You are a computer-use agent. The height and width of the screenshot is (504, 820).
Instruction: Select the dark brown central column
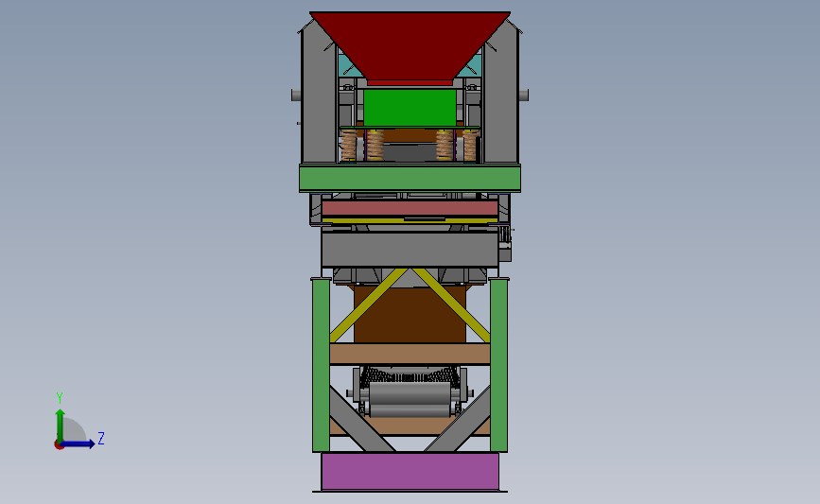tap(410, 314)
